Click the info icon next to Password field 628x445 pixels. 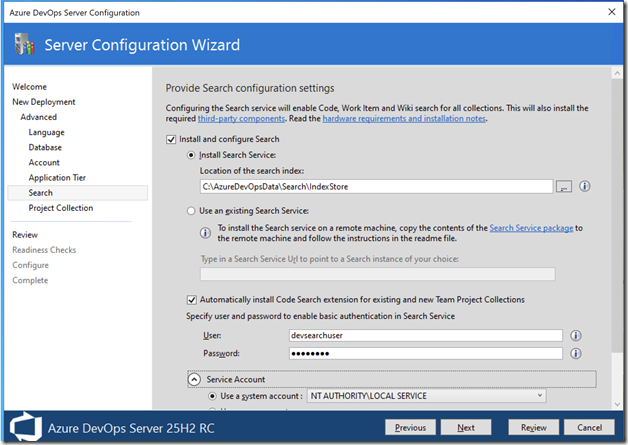pyautogui.click(x=577, y=353)
